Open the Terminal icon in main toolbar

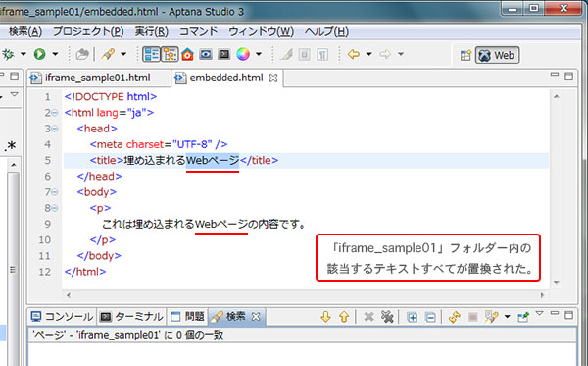(x=223, y=54)
